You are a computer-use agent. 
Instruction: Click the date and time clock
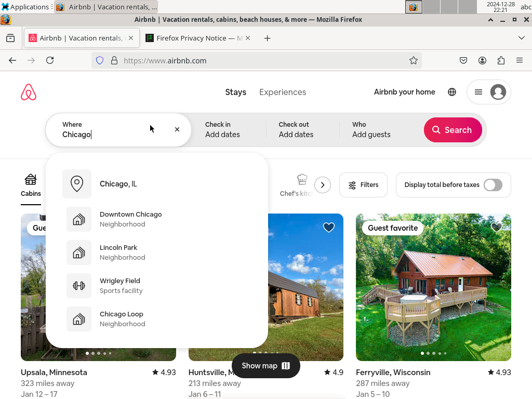point(500,7)
